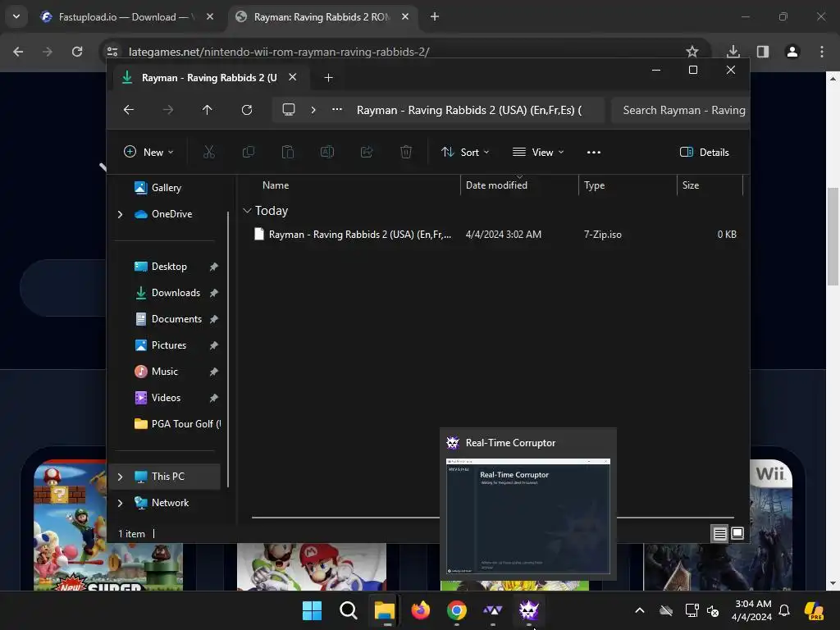
Task: Open Chrome tab search dropdown arrow
Action: click(x=16, y=16)
